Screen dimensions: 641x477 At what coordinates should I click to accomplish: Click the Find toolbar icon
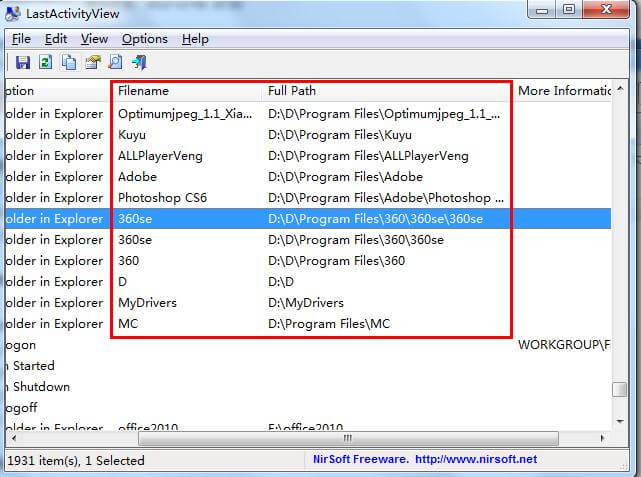(x=115, y=62)
